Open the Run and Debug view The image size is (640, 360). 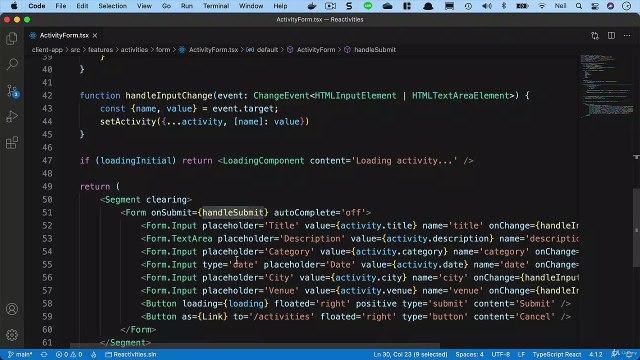point(12,117)
